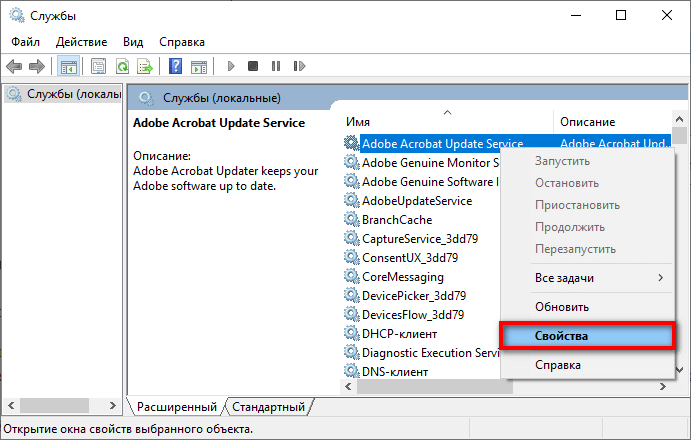
Task: Click services list scroll down arrow
Action: 680,370
